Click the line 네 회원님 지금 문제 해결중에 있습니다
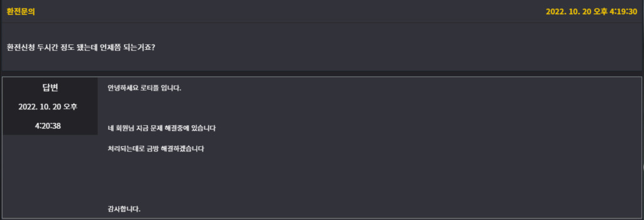 point(162,128)
